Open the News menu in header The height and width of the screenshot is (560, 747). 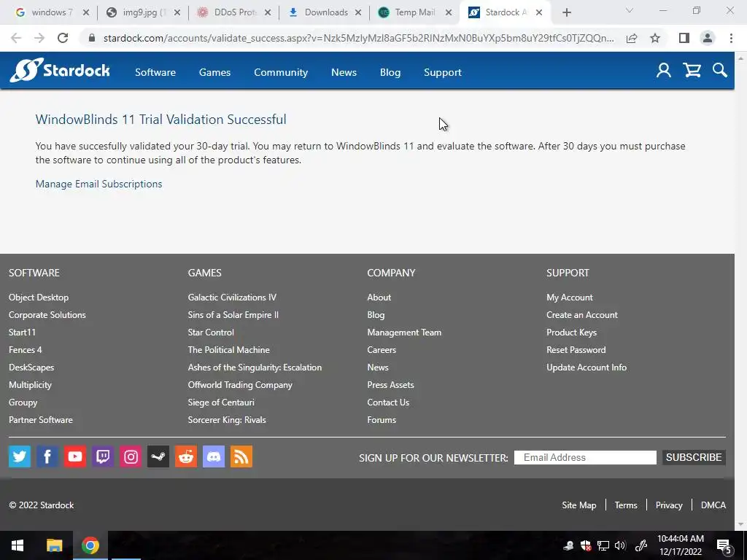344,72
